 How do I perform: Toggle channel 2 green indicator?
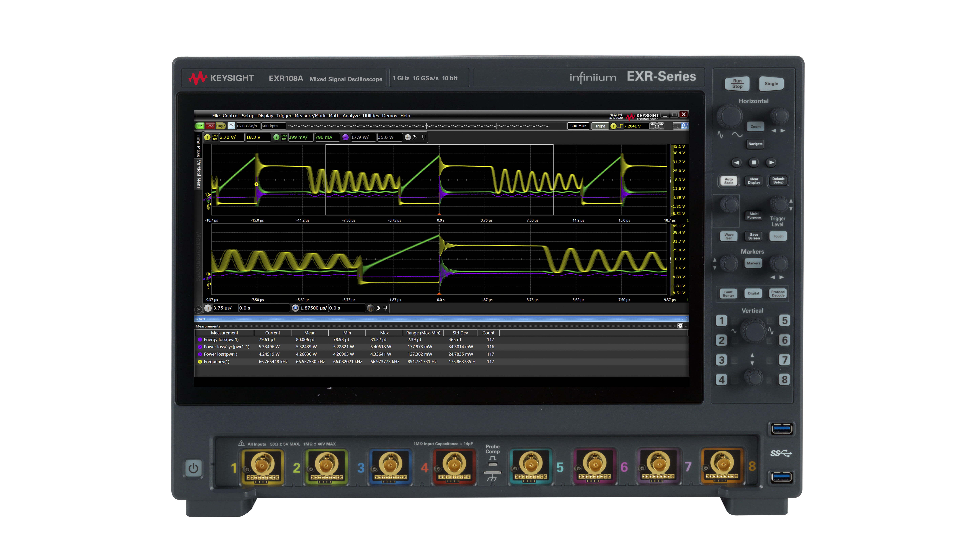276,137
